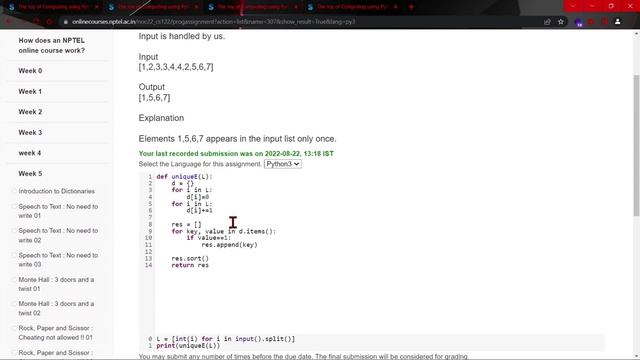Screen dimensions: 640x360
Task: Click the 'return res' code line
Action: pos(190,265)
